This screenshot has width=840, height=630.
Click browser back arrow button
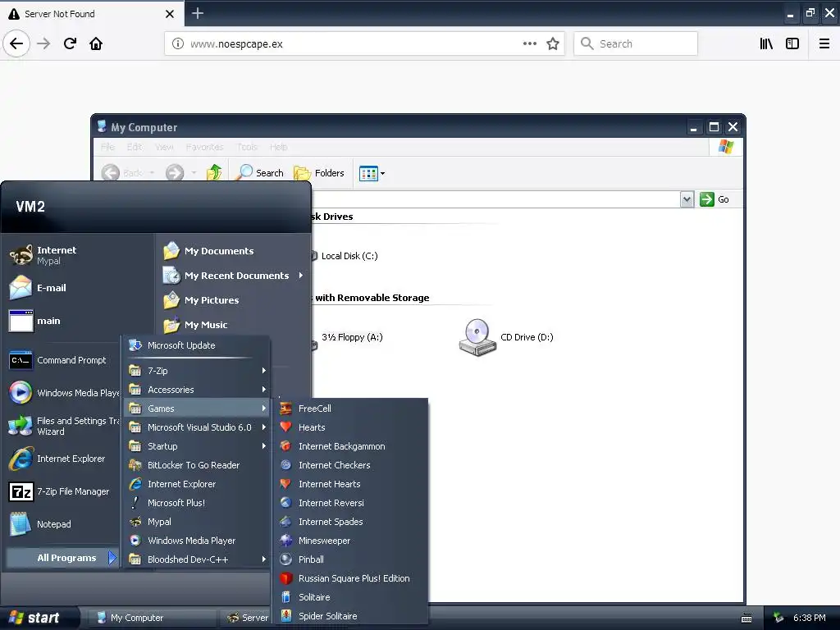coord(16,43)
